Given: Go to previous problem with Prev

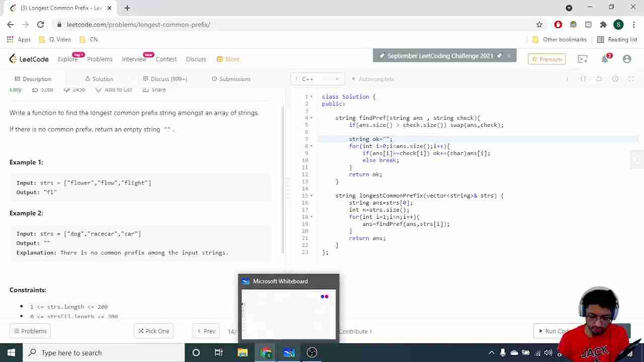Looking at the screenshot, I should 206,331.
